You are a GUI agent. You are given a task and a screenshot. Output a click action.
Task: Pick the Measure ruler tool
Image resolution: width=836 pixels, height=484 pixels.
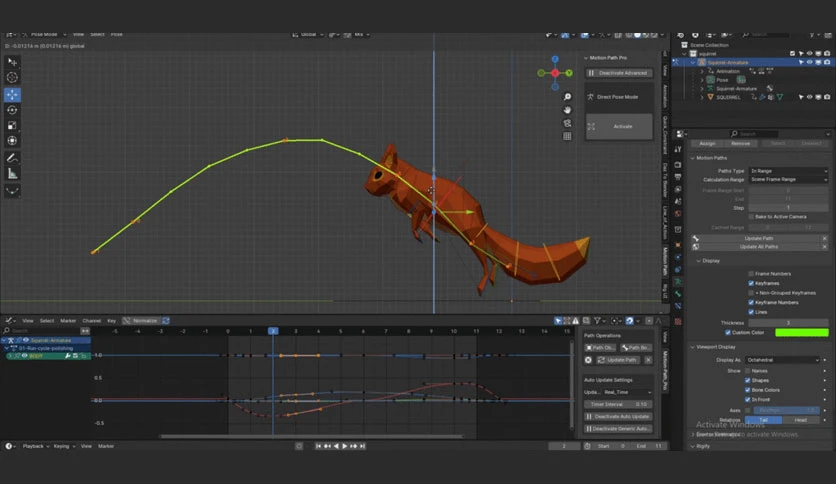coord(12,173)
